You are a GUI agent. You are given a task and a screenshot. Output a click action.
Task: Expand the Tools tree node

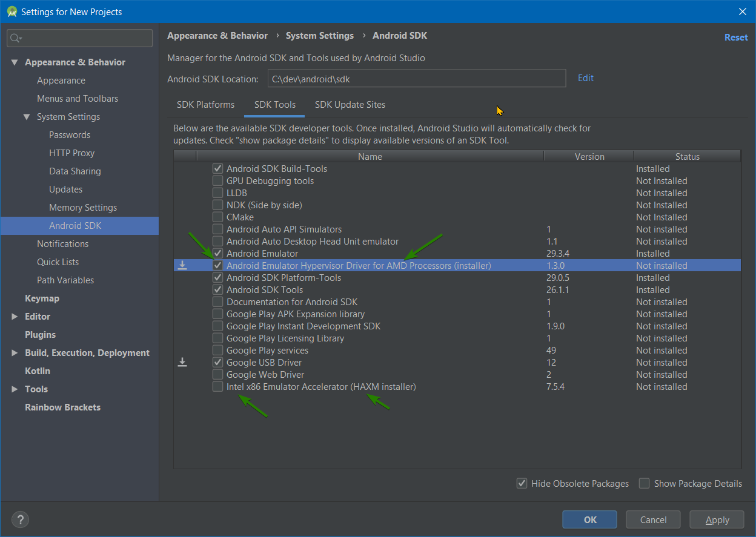(x=15, y=389)
